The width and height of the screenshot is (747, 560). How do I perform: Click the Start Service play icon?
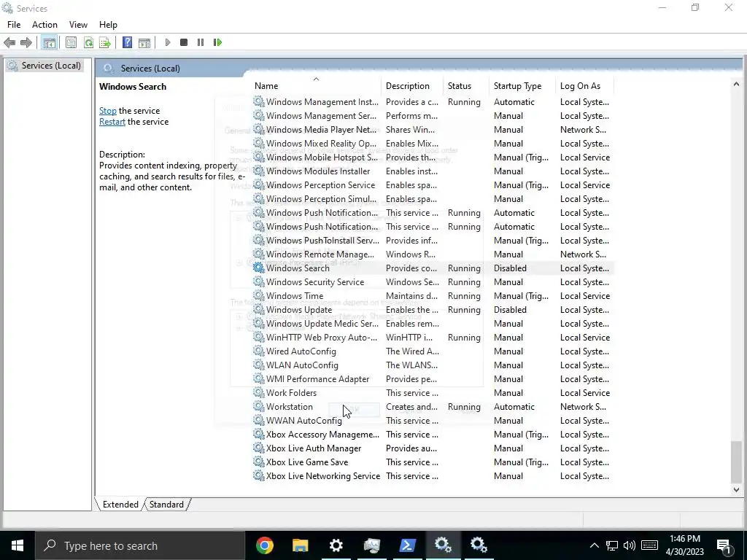(167, 42)
